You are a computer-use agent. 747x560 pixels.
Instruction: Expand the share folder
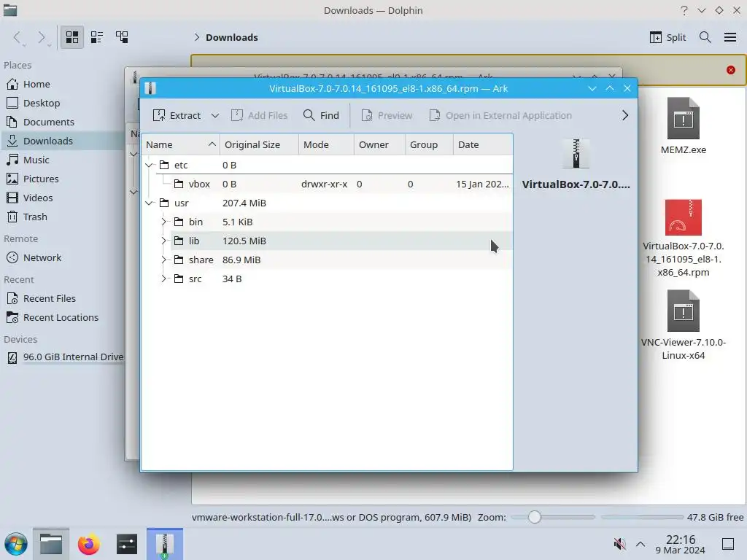[164, 260]
